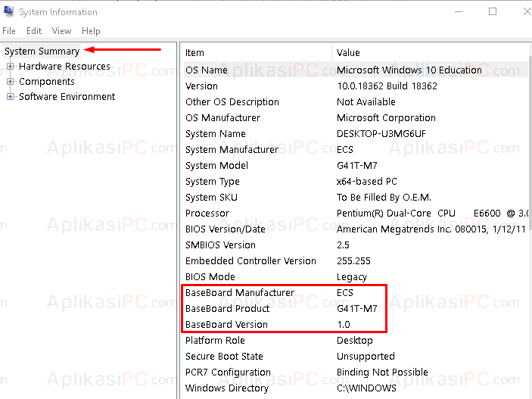The width and height of the screenshot is (532, 399).
Task: Select the Processor row
Action: tap(356, 214)
